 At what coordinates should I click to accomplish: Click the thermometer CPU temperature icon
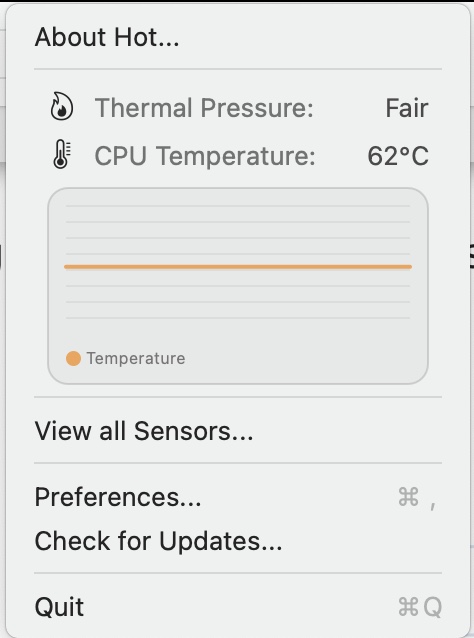tap(62, 155)
